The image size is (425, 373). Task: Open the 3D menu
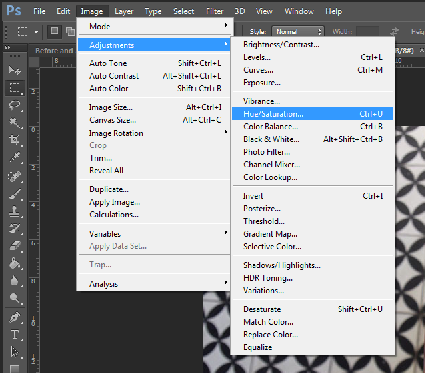240,11
